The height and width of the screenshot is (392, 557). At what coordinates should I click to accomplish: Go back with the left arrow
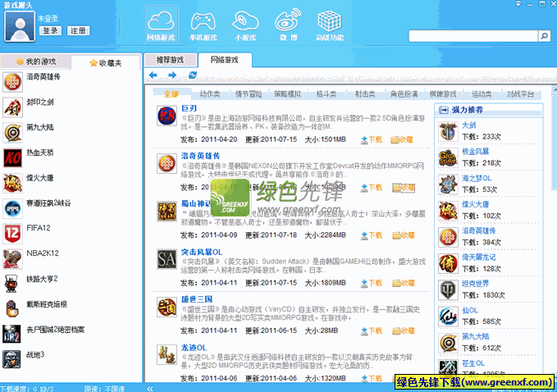click(x=153, y=75)
